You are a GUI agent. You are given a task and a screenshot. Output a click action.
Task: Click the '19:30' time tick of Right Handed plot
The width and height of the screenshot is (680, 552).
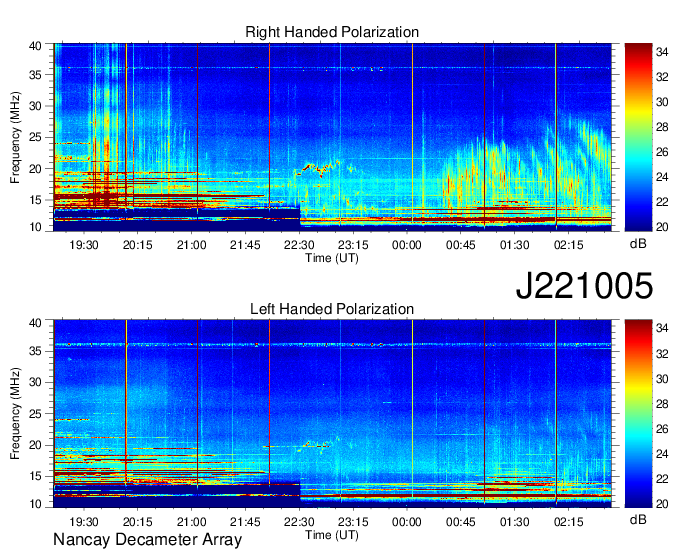click(x=84, y=245)
